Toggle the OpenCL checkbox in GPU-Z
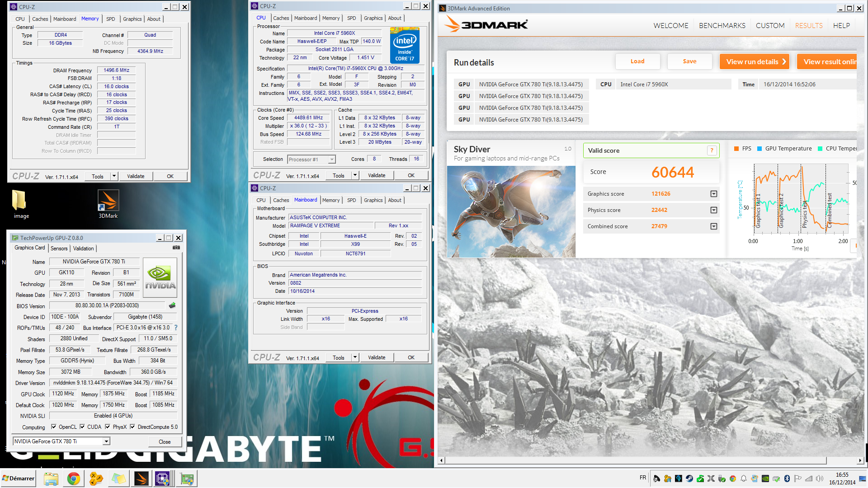Viewport: 868px width, 488px height. tap(54, 427)
